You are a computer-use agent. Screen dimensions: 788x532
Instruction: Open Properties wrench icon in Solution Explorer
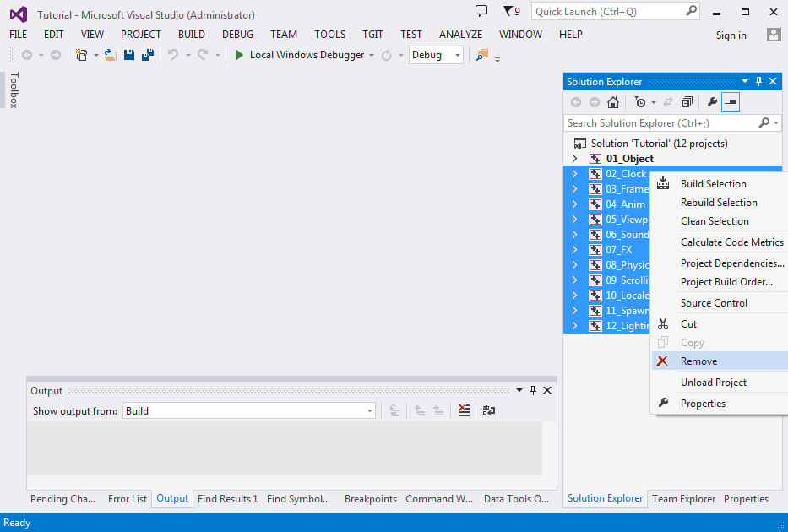(712, 102)
